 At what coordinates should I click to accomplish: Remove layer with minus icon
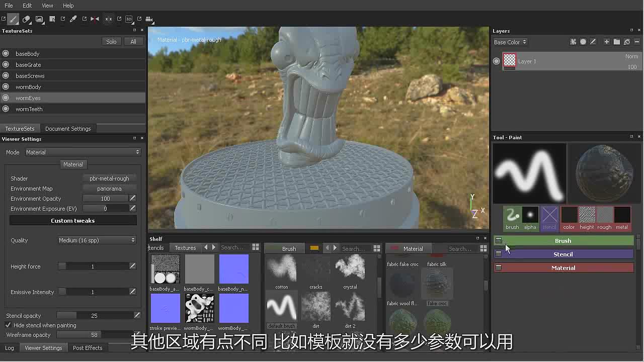coord(637,42)
